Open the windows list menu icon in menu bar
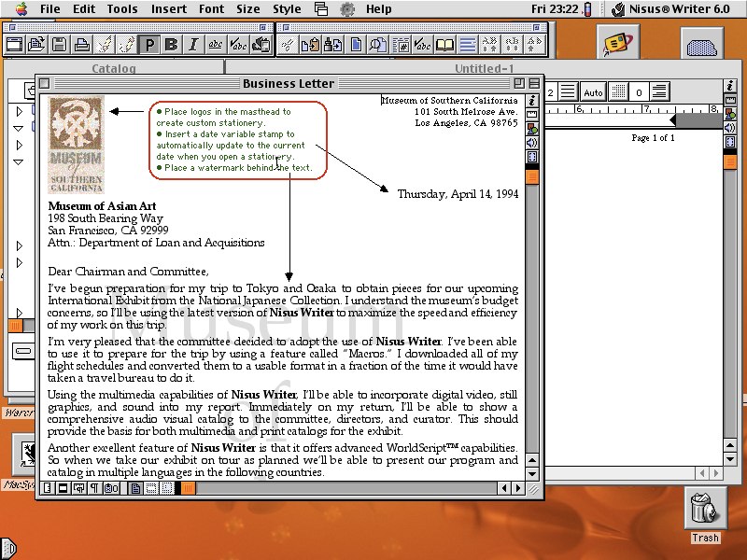This screenshot has height=560, width=747. (x=321, y=8)
